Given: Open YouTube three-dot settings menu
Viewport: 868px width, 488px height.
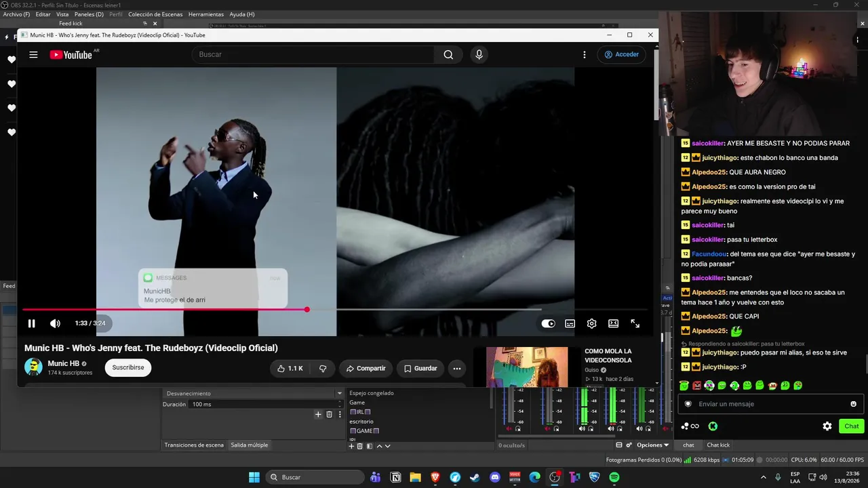Looking at the screenshot, I should click(584, 55).
